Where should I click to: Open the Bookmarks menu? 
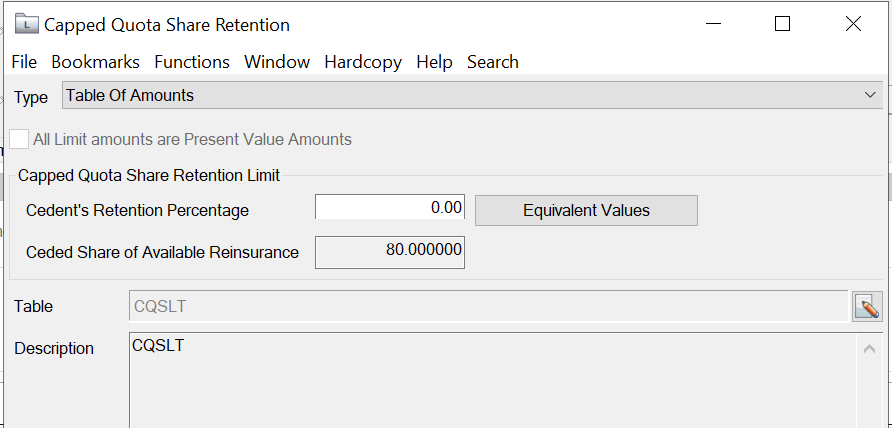(x=95, y=62)
